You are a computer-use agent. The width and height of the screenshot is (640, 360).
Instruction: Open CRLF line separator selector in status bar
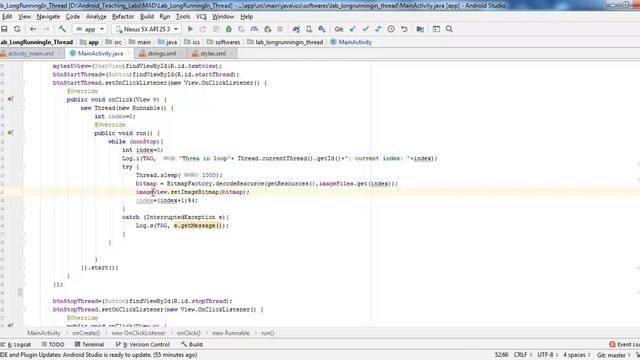coord(522,355)
